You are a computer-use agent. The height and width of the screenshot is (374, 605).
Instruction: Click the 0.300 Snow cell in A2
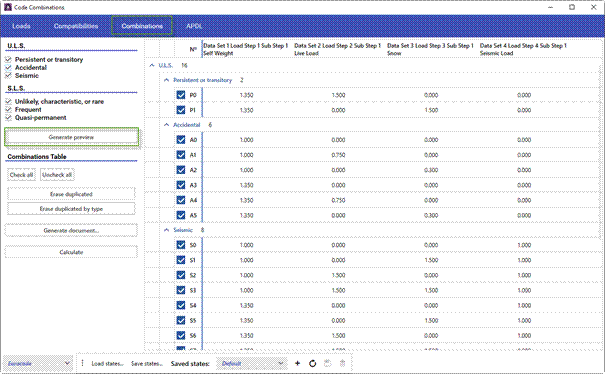pyautogui.click(x=431, y=170)
